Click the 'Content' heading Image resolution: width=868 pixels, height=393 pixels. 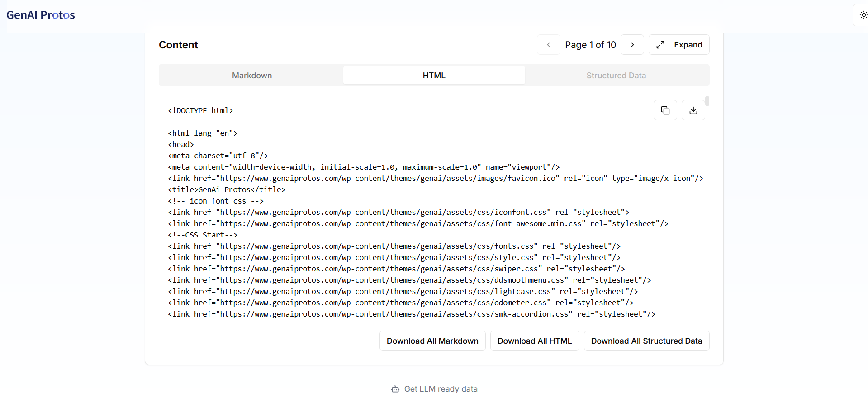178,45
